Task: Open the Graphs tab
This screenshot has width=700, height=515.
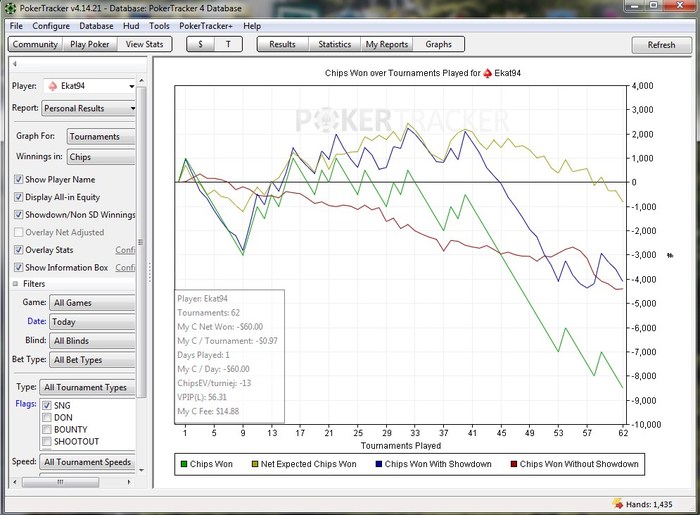Action: click(x=438, y=44)
